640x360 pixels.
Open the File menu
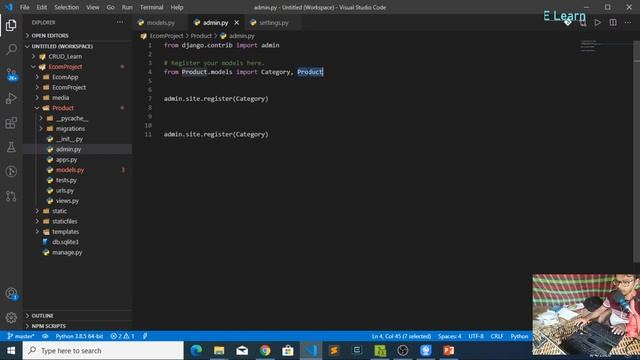(24, 7)
